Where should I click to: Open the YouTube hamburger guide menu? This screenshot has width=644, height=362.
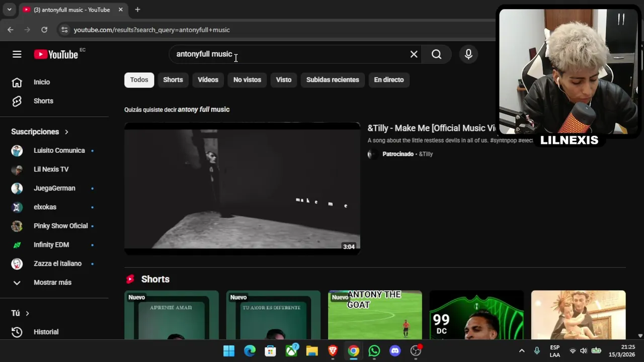[17, 54]
